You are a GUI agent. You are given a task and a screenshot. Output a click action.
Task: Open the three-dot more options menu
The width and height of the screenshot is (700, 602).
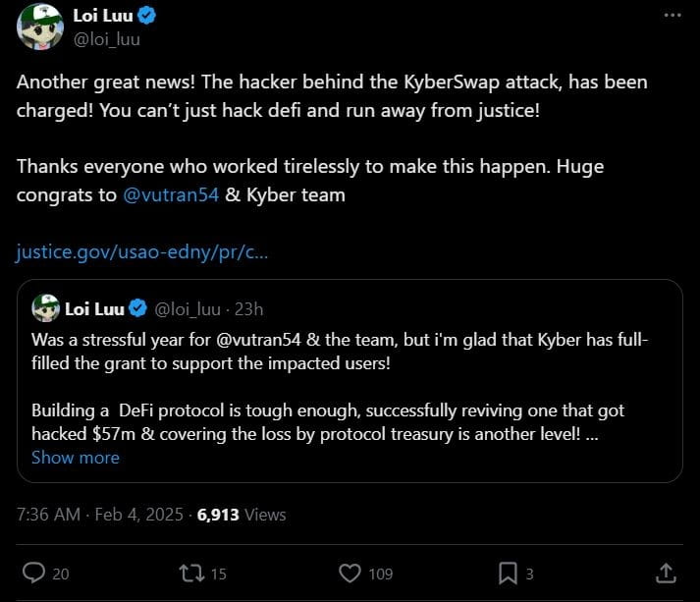point(671,16)
